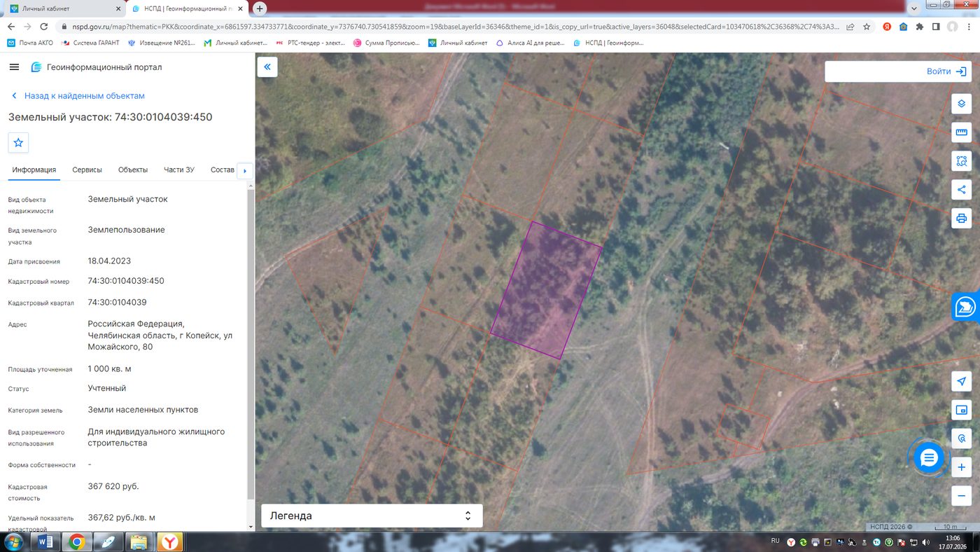The image size is (980, 552).
Task: Locate my position with arrow icon
Action: click(x=962, y=381)
